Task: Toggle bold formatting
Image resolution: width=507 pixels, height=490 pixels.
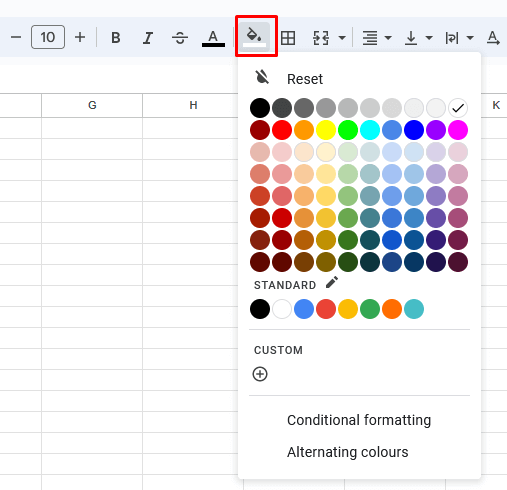Action: 116,38
